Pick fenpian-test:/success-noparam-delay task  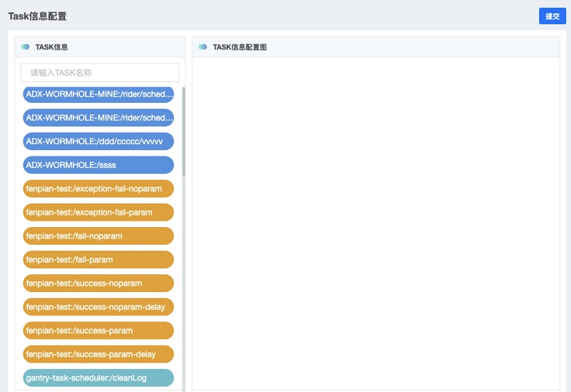pos(98,307)
